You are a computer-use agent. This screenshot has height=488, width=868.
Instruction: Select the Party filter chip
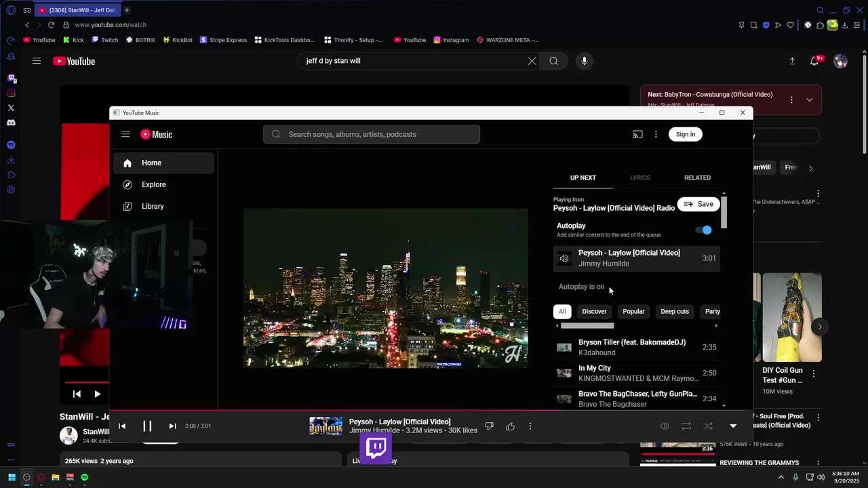pos(711,312)
